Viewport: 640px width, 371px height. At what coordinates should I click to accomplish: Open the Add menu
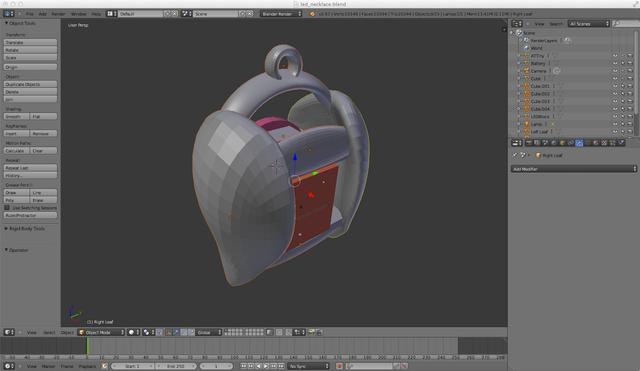click(x=42, y=14)
